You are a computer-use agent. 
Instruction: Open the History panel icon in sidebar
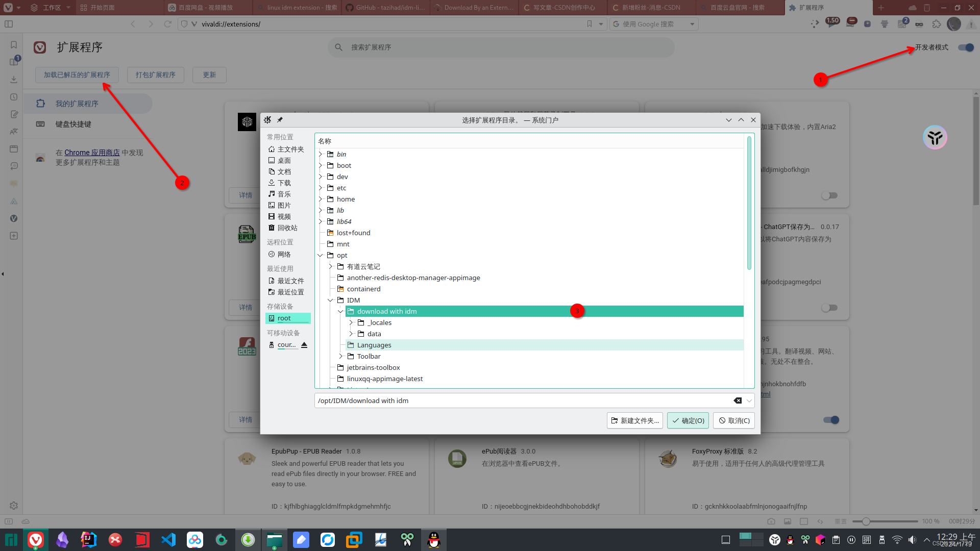point(13,97)
